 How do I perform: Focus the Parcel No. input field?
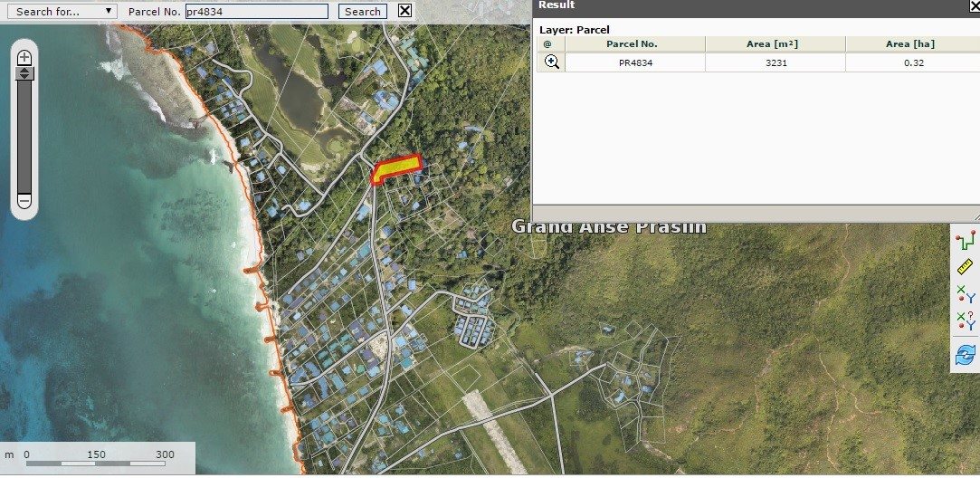(x=257, y=11)
